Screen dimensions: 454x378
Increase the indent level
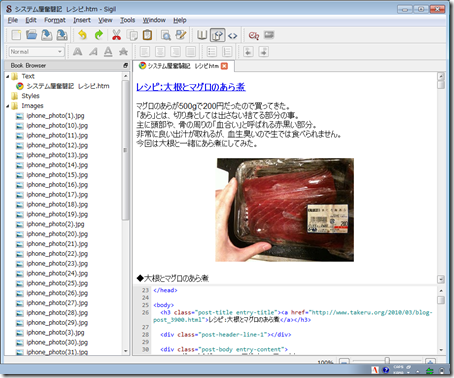pos(263,52)
